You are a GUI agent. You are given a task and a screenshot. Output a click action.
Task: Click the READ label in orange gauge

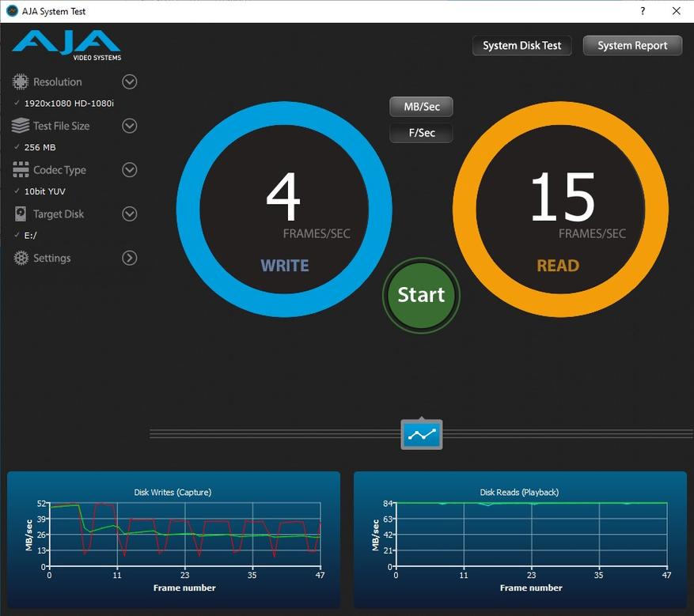click(x=558, y=266)
